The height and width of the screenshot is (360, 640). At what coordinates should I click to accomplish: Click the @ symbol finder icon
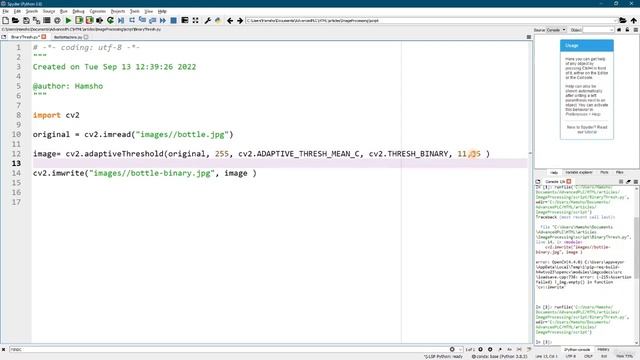click(57, 20)
